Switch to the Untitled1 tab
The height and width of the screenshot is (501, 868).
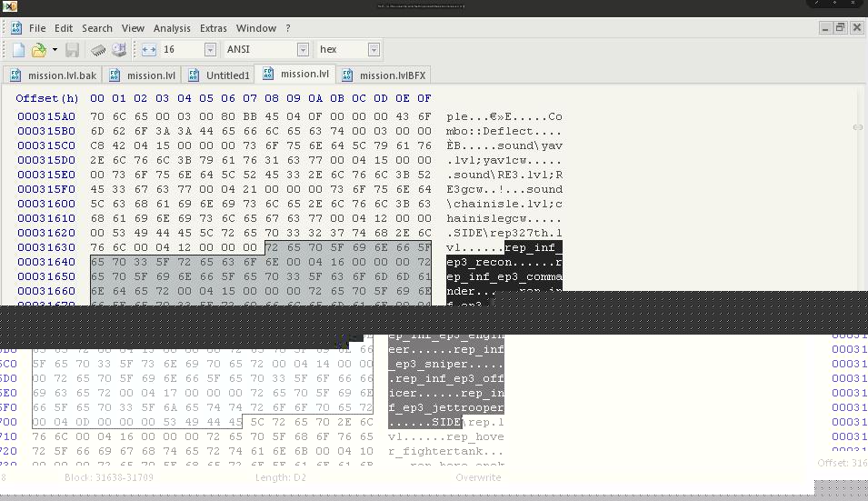click(x=219, y=75)
